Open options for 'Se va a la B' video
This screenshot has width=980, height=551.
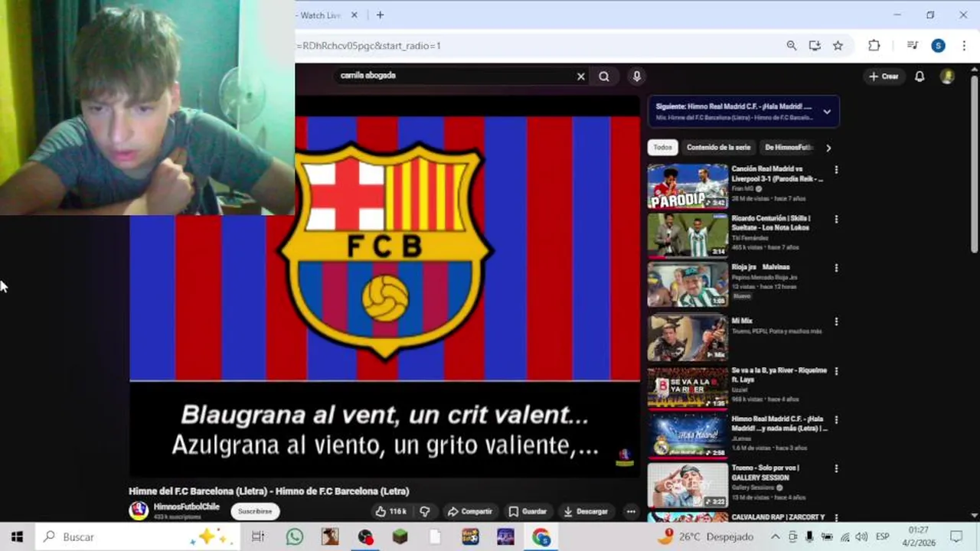[836, 371]
